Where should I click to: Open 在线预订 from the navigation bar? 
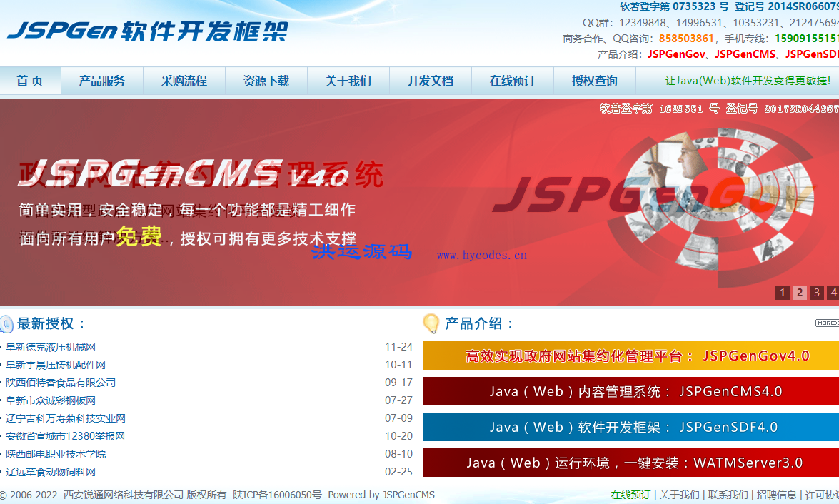click(x=513, y=81)
